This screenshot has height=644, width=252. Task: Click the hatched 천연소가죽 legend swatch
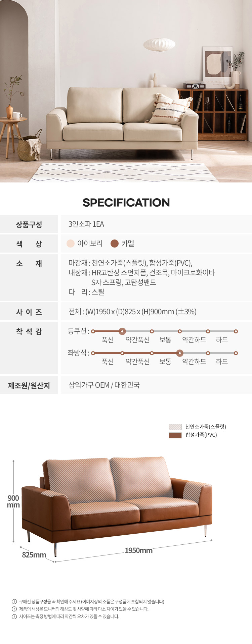click(175, 427)
